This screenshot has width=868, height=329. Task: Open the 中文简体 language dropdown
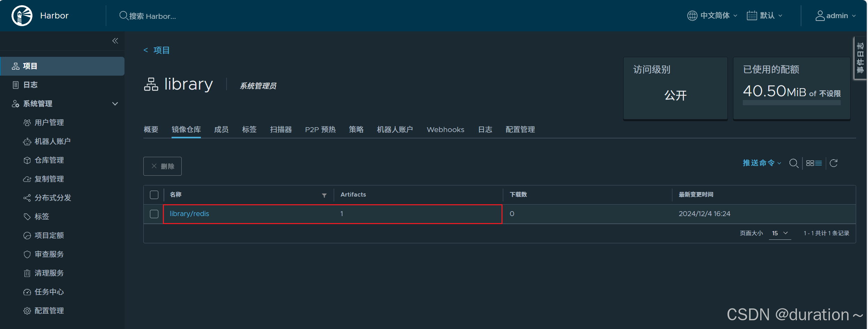pos(712,16)
